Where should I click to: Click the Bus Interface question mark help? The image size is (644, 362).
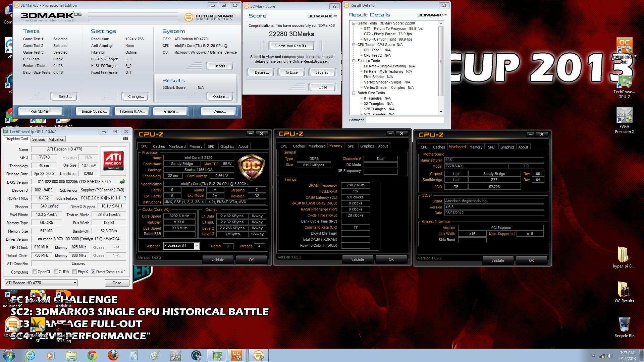[x=125, y=198]
